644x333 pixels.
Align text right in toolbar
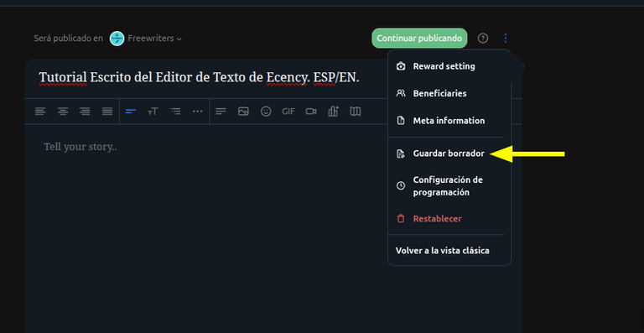pyautogui.click(x=85, y=112)
